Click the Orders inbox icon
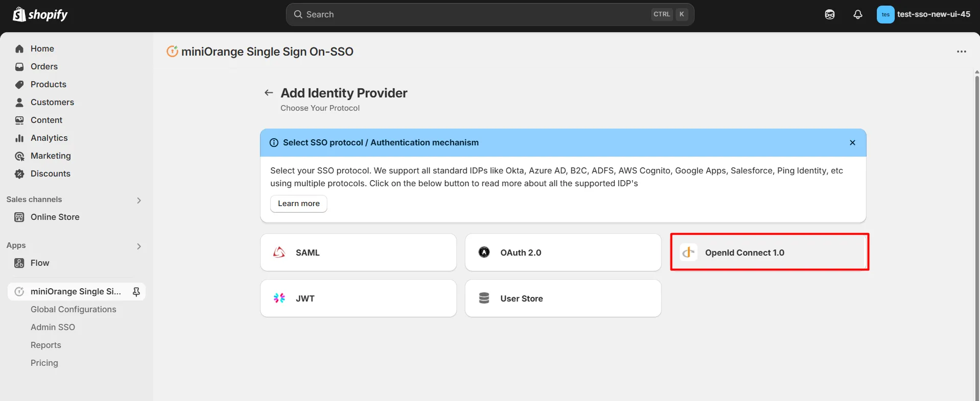 tap(19, 67)
